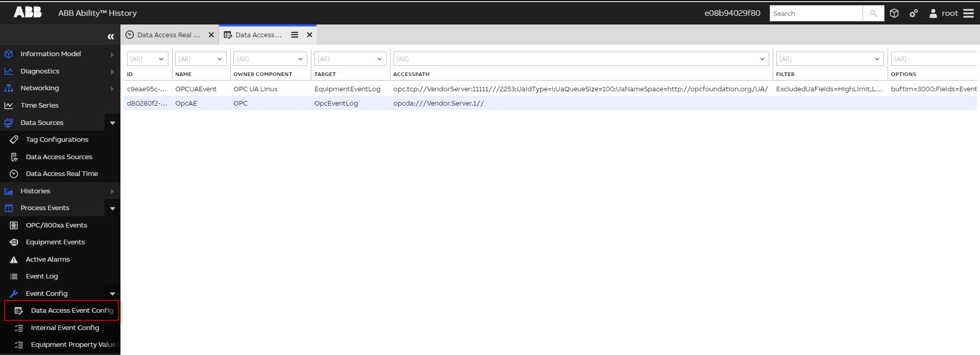Viewport: 980px width, 355px height.
Task: Click the Event Log list icon
Action: pyautogui.click(x=14, y=276)
